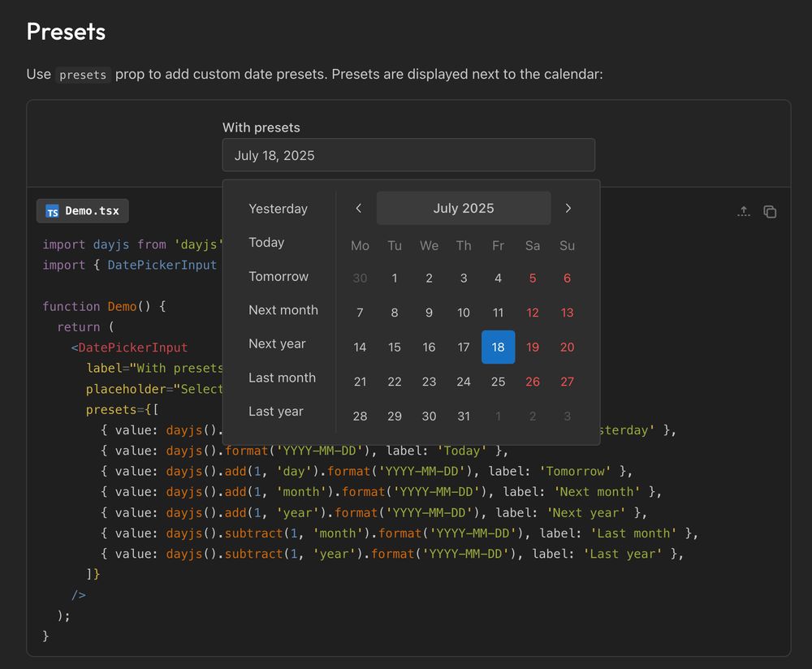
Task: Select the greyed-out August 2 day
Action: [533, 417]
